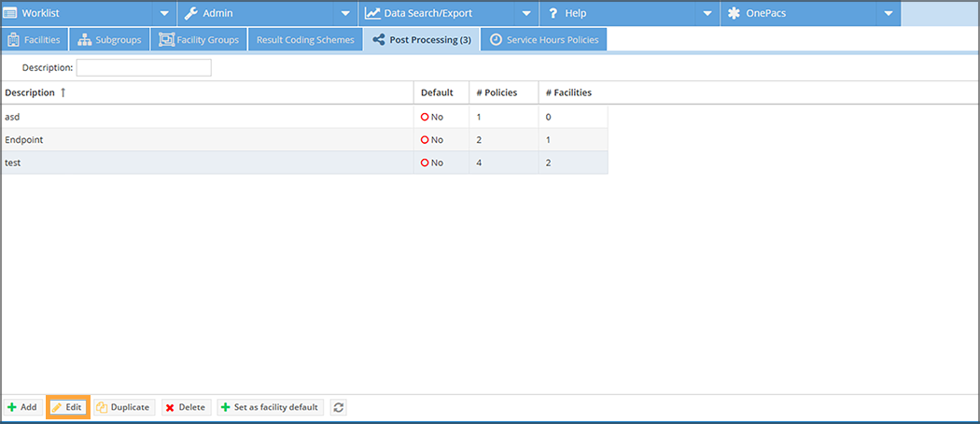This screenshot has height=424, width=980.
Task: Open the Facilities tab
Action: pos(35,40)
